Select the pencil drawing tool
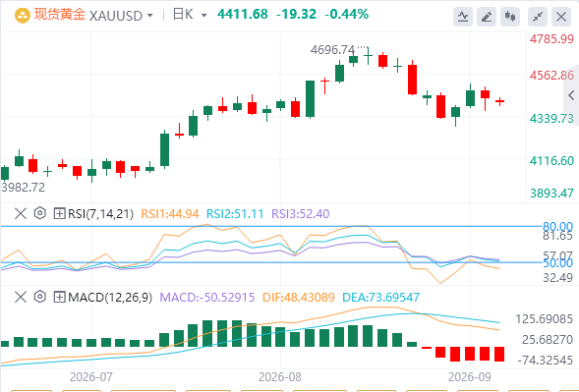The image size is (579, 392). pyautogui.click(x=487, y=17)
